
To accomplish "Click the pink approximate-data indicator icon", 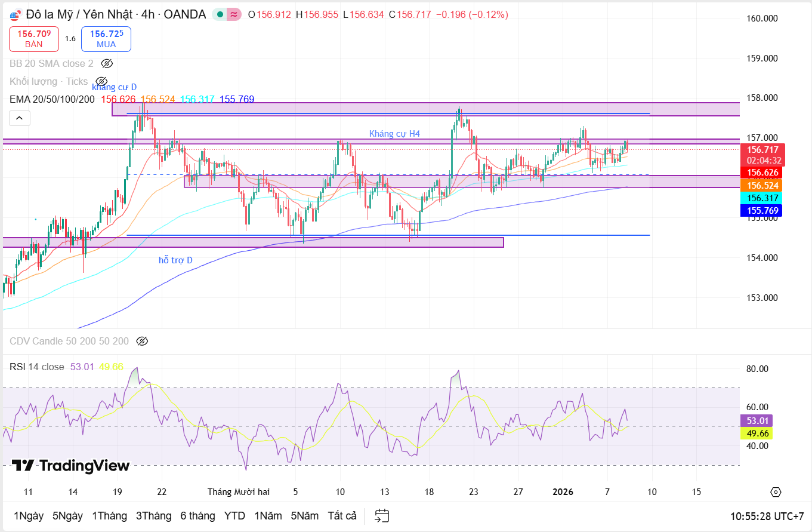I will [x=234, y=14].
